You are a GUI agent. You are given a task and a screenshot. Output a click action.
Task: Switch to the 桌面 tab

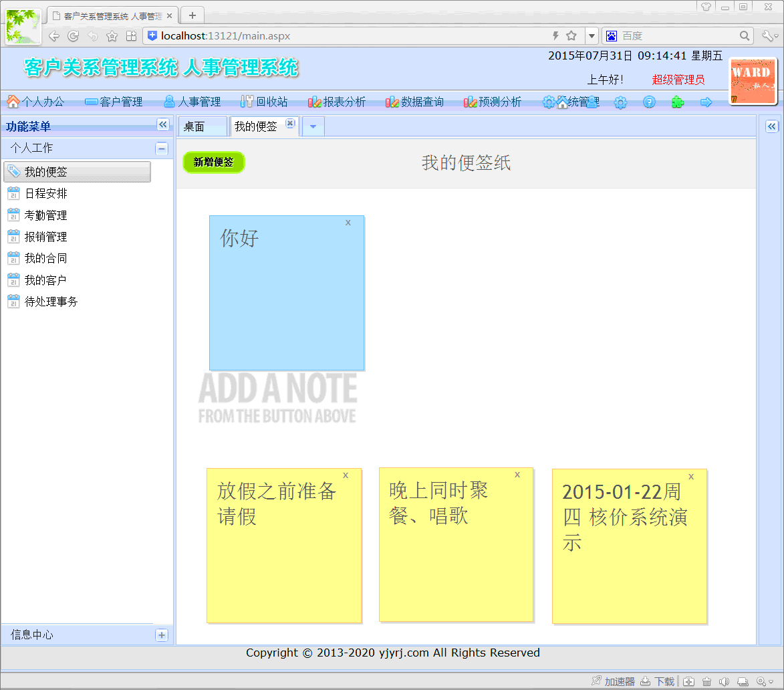click(194, 127)
